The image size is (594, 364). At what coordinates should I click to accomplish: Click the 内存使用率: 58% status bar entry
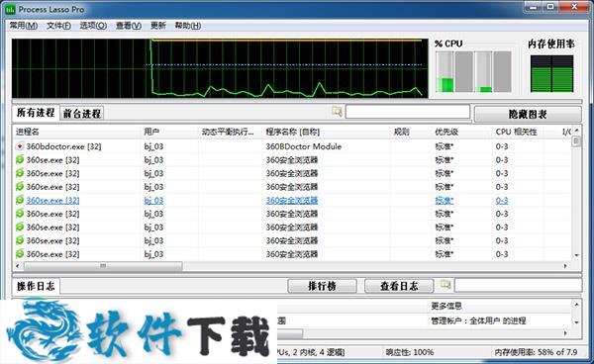536,352
